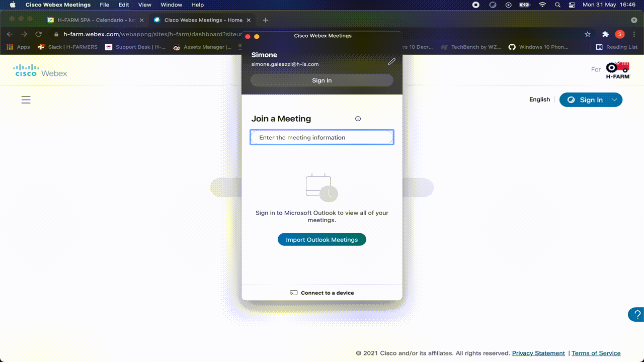Close the H-FARM SPA Calendario tab
Screen dimensions: 644x362
[141, 20]
